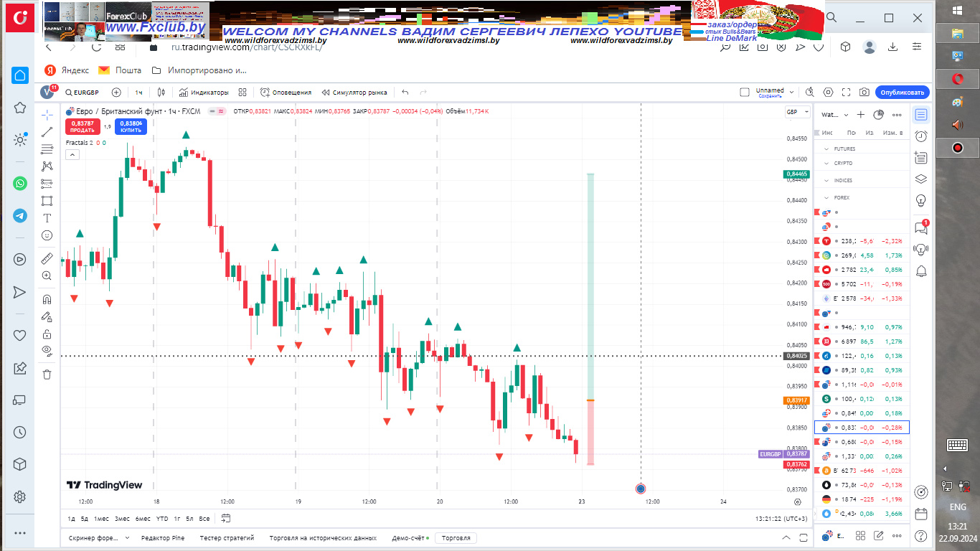Toggle hide all drawings eye icon
Screen dimensions: 980x551
47,351
